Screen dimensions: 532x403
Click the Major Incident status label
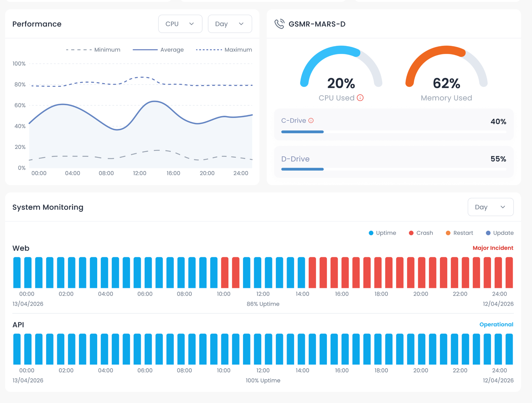coord(493,248)
